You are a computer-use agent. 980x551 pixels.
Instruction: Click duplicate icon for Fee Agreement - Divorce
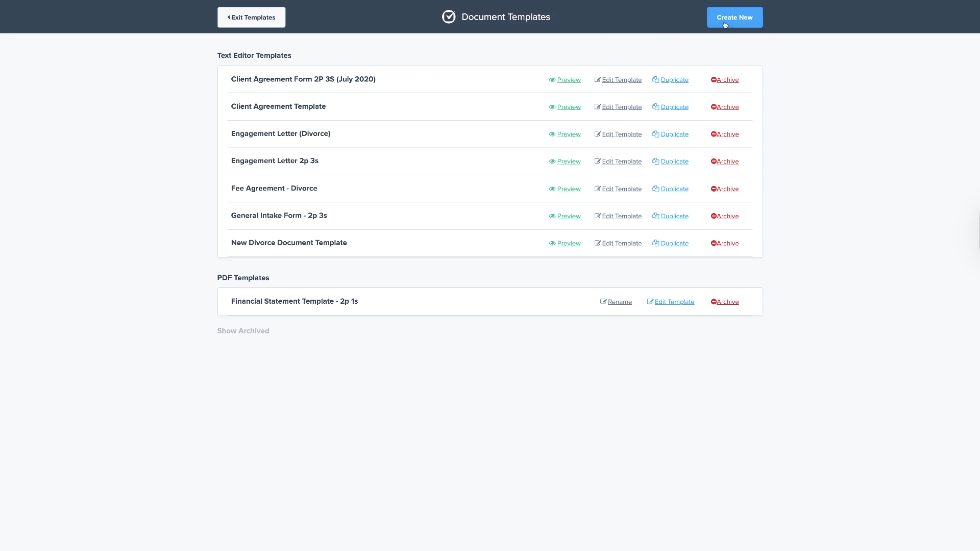(655, 189)
